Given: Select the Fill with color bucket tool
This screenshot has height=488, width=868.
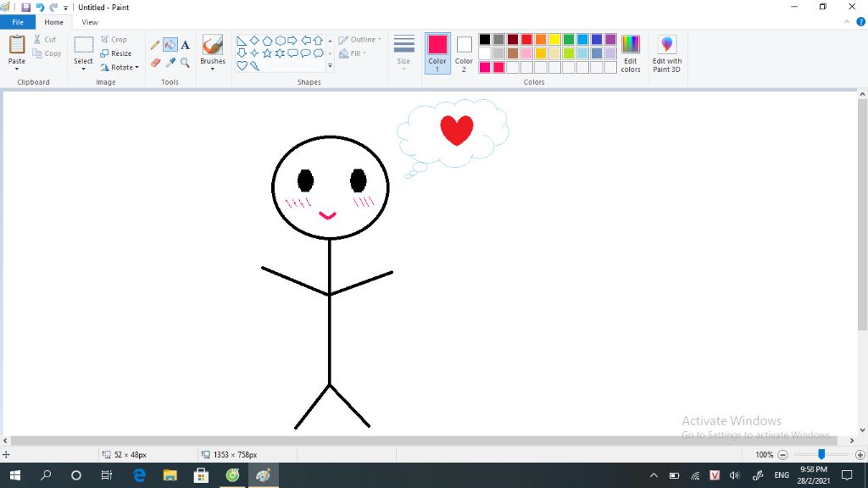Looking at the screenshot, I should click(x=170, y=45).
